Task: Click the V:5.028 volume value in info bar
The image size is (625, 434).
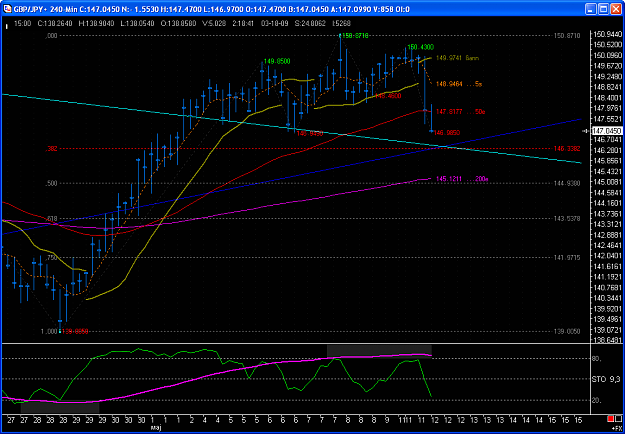Action: pos(214,24)
